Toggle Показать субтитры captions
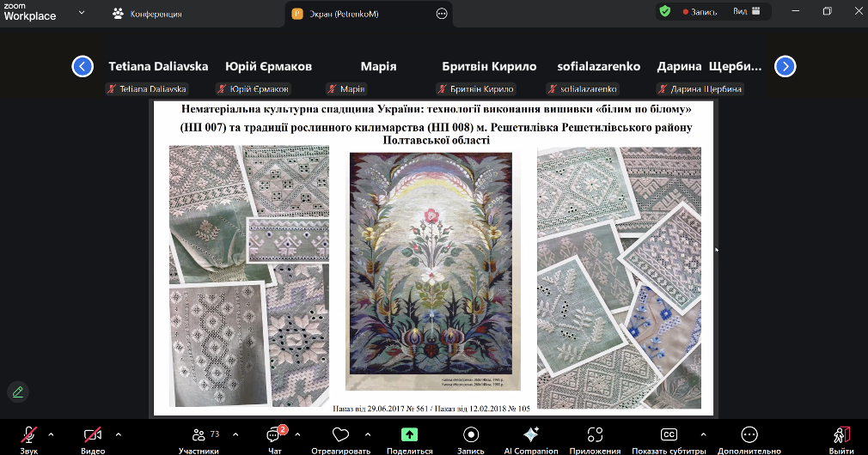 (669, 435)
